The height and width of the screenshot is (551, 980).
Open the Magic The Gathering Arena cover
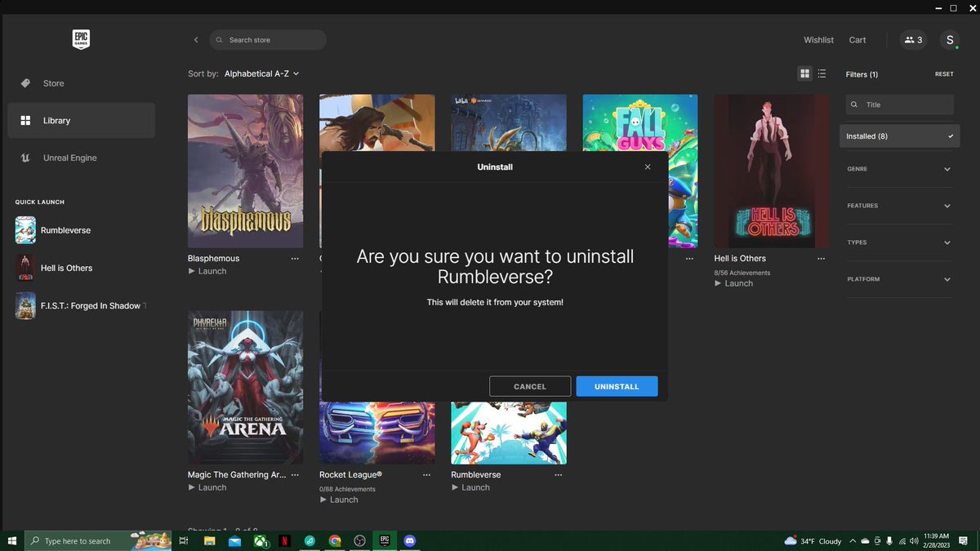click(x=245, y=387)
